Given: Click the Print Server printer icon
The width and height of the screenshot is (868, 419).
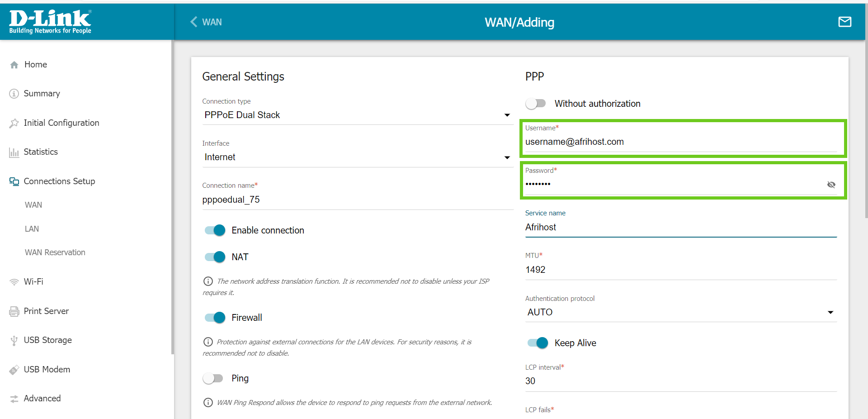Looking at the screenshot, I should (14, 311).
